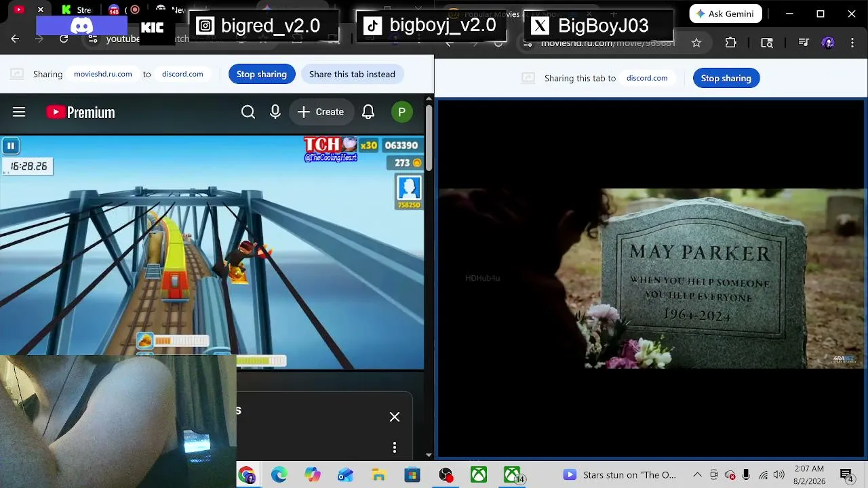
Task: Click the Ask Gemini button
Action: pyautogui.click(x=726, y=14)
